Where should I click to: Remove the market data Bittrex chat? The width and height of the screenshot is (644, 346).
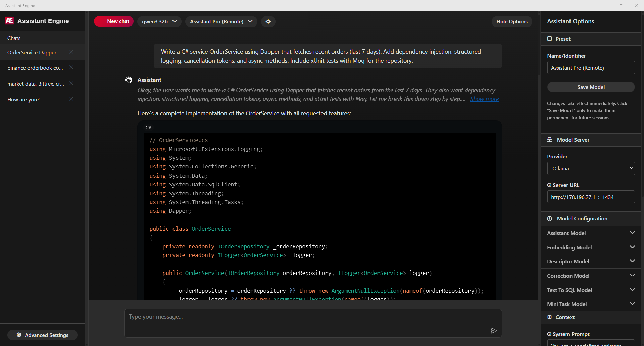click(x=71, y=83)
